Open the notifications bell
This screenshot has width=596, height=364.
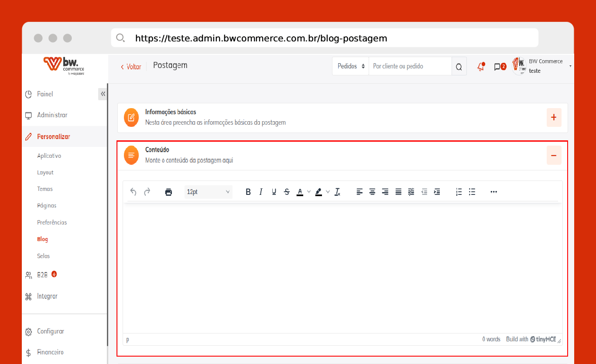pyautogui.click(x=481, y=67)
